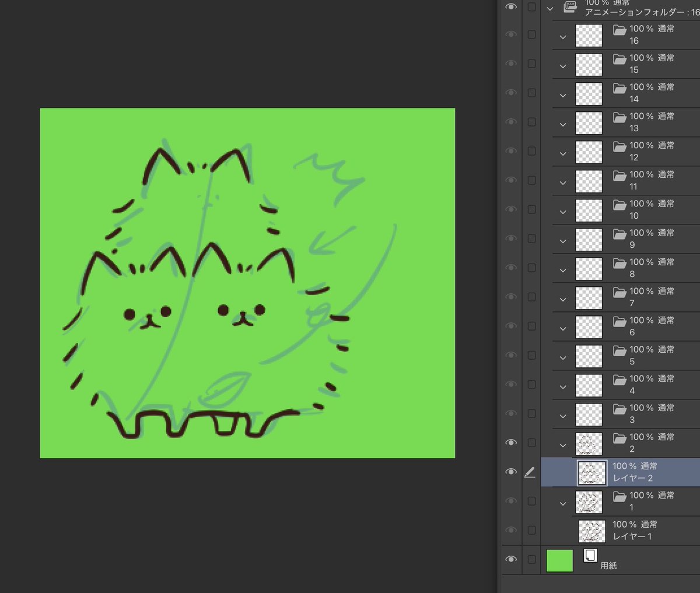Click the folder icon of layer folder 12
This screenshot has height=593, width=700.
[x=619, y=146]
